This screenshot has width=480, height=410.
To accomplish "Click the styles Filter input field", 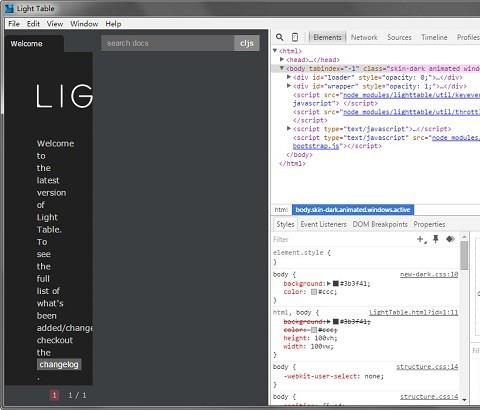I will point(343,239).
